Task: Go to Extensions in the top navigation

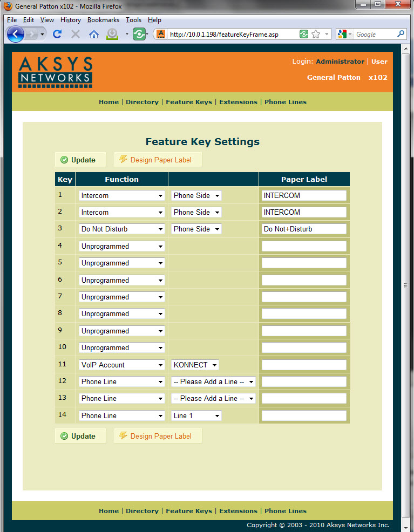Action: click(238, 102)
